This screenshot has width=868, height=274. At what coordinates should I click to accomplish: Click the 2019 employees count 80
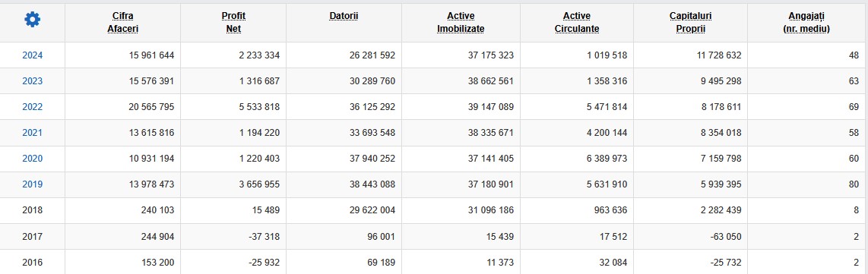tap(854, 184)
